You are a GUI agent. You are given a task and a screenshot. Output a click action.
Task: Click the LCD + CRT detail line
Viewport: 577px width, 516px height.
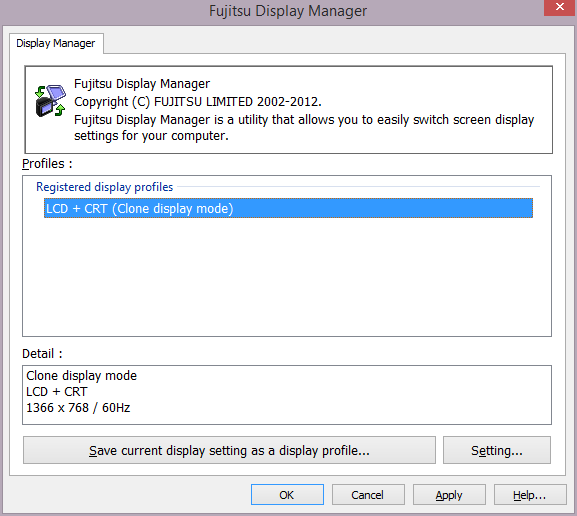click(57, 392)
